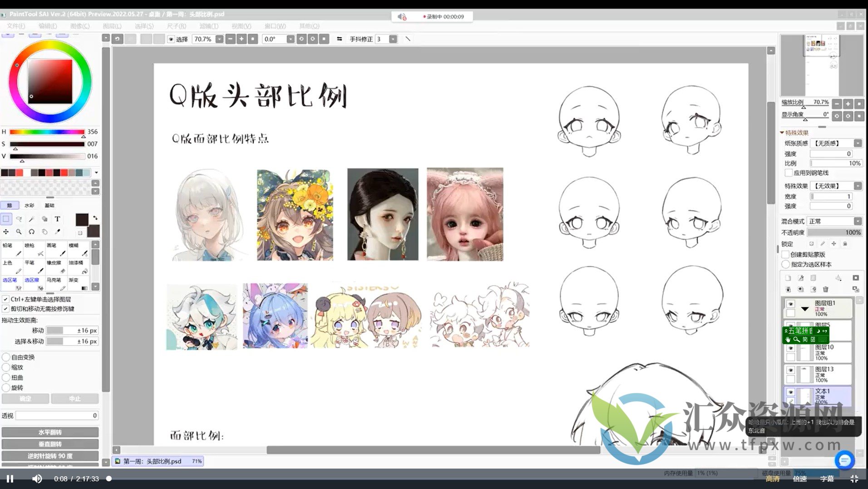868x489 pixels.
Task: Select the Magic Wand selection tool
Action: point(31,219)
